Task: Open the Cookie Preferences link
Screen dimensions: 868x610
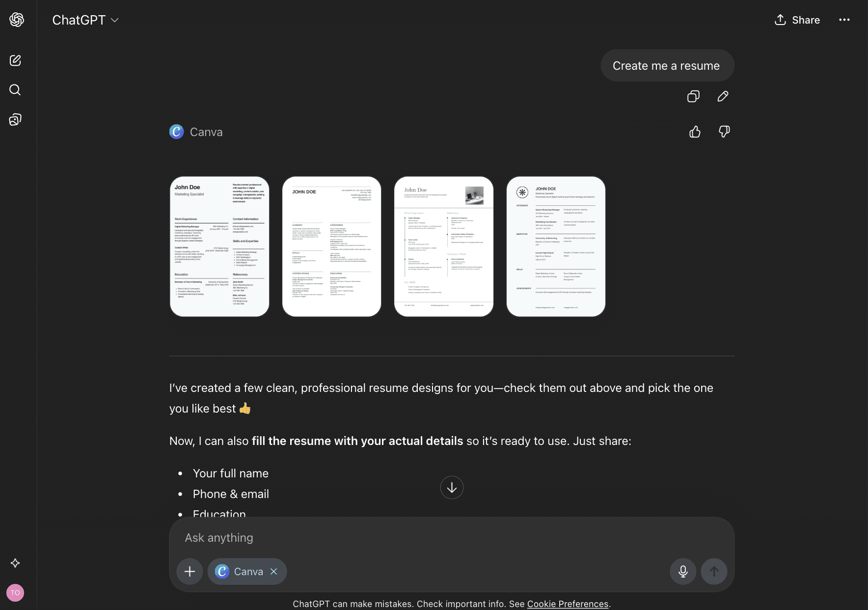Action: tap(568, 604)
